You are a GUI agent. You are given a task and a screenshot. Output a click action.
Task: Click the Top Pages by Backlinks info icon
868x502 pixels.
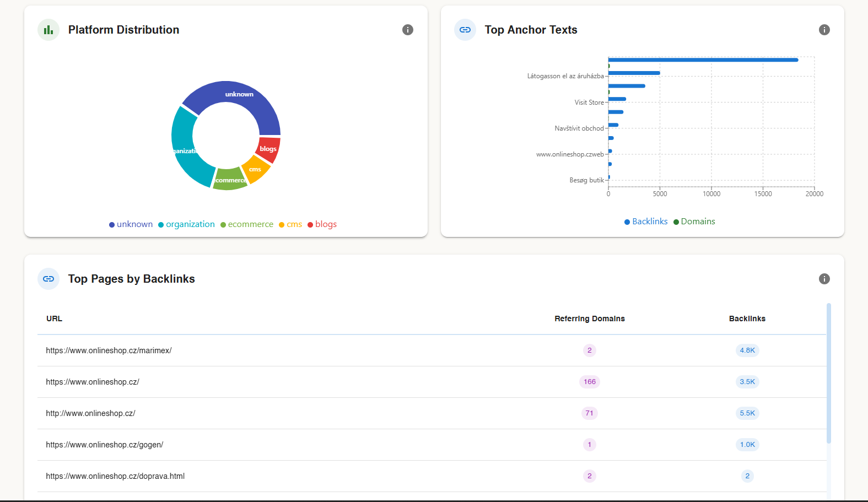click(x=824, y=279)
